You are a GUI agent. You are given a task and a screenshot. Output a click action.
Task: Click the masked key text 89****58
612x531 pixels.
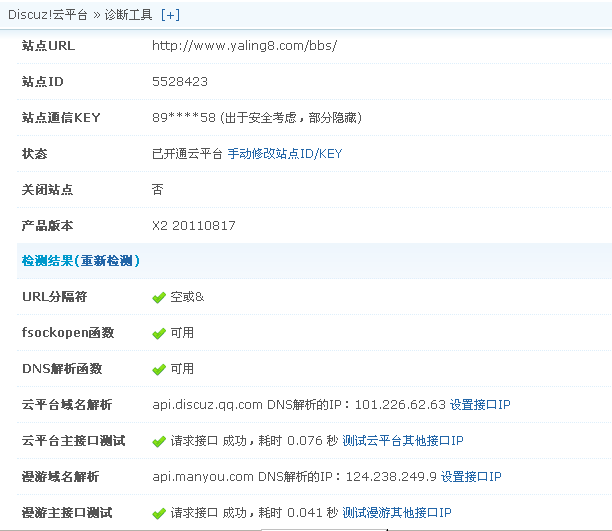tap(184, 118)
